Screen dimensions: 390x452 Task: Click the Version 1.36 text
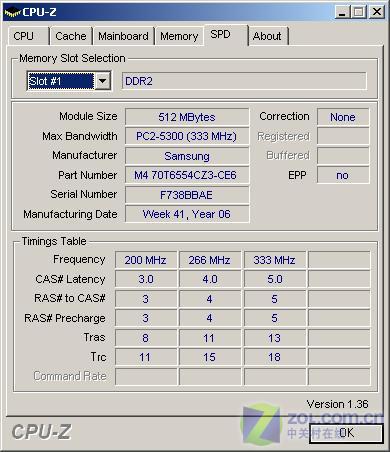pyautogui.click(x=337, y=404)
